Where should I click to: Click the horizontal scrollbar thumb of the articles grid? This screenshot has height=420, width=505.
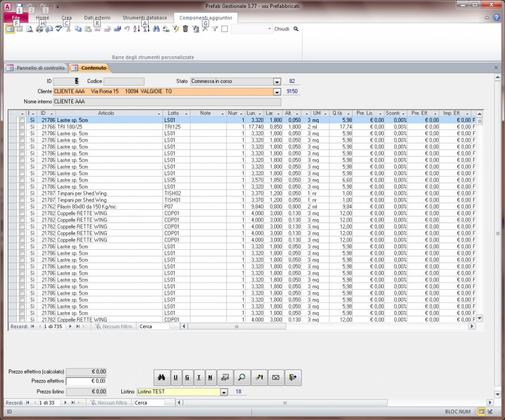(237, 327)
